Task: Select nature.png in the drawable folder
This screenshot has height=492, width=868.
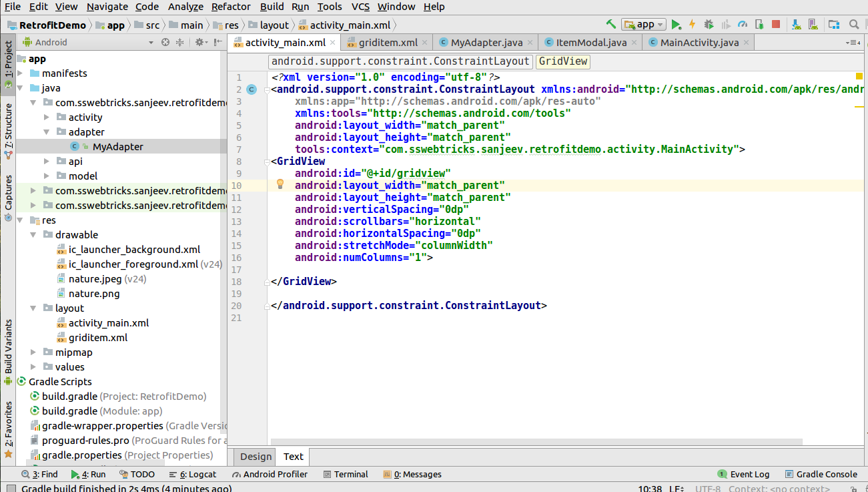Action: (x=94, y=293)
